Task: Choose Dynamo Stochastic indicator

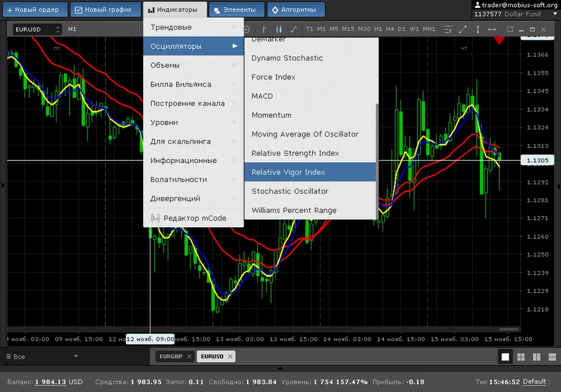Action: pos(310,58)
